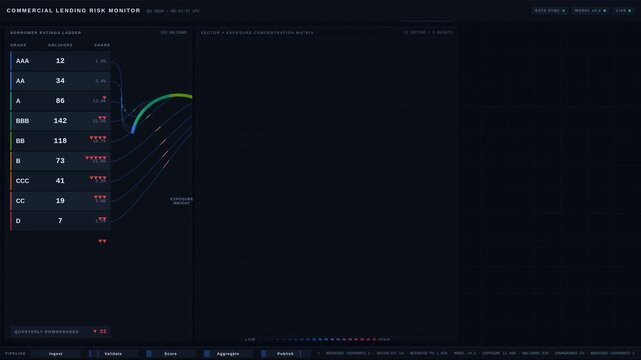Click the downgrade triangles in the CCC row
The image size is (641, 360).
click(x=98, y=178)
